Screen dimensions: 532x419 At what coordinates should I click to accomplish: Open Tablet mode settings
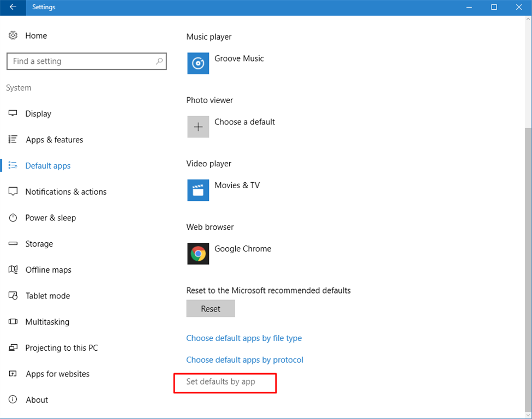click(48, 296)
